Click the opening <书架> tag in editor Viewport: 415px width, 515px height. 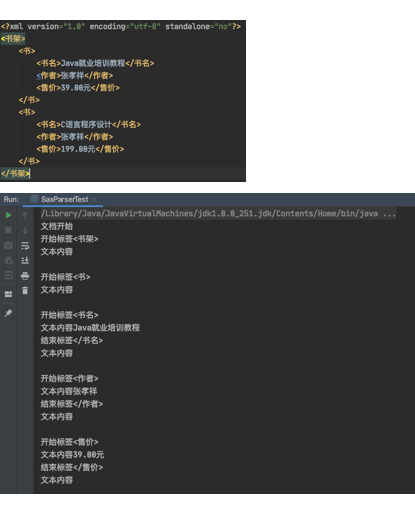coord(13,39)
